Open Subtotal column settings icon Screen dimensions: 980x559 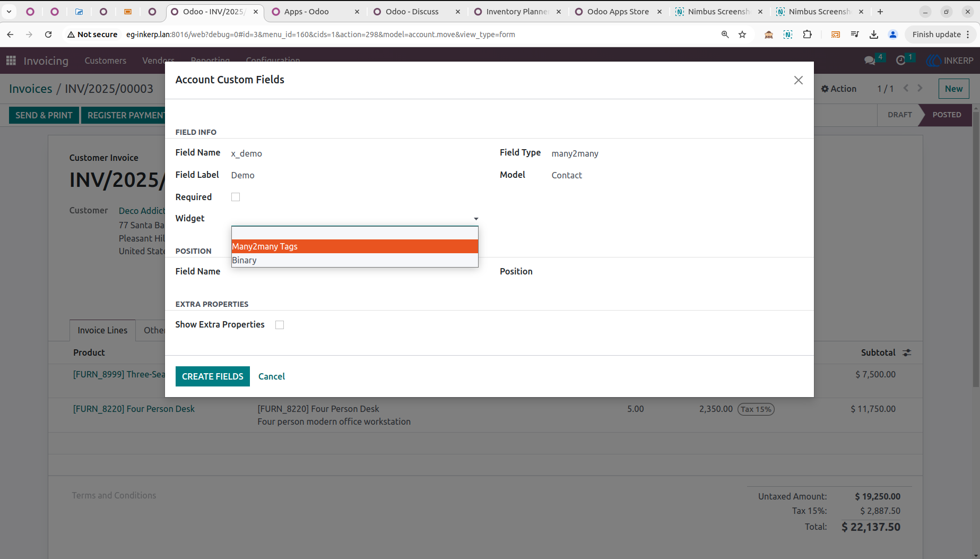pos(907,352)
